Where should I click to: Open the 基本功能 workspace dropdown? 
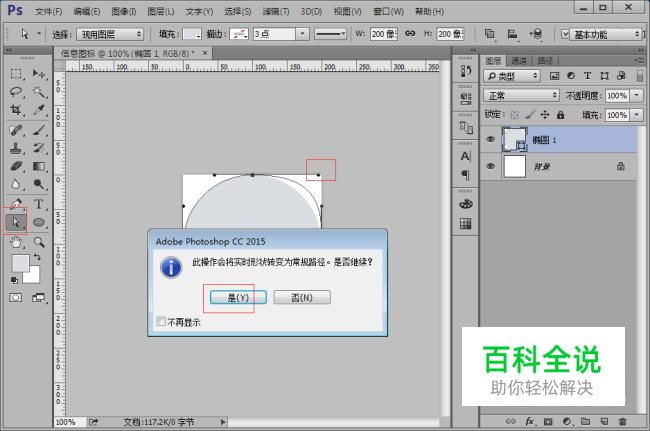(604, 34)
